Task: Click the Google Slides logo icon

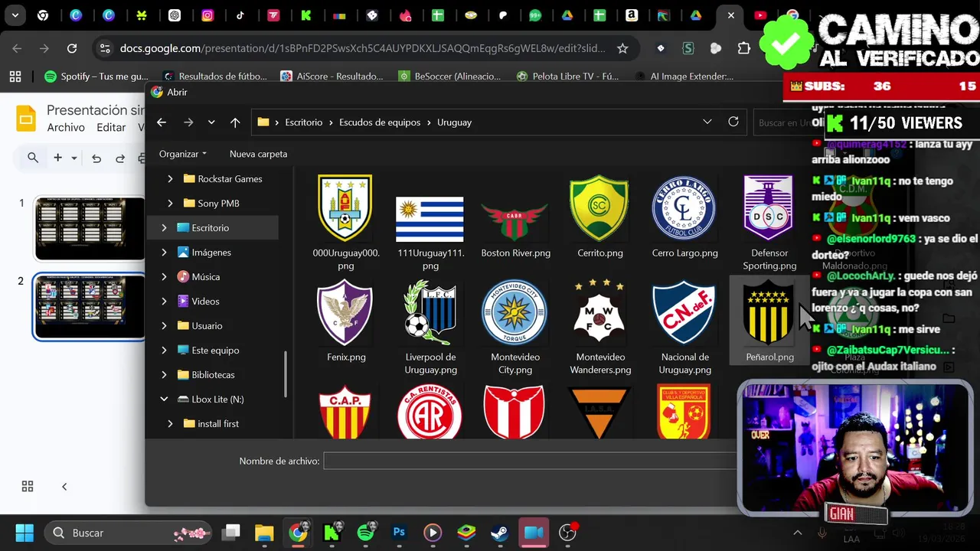Action: (26, 119)
